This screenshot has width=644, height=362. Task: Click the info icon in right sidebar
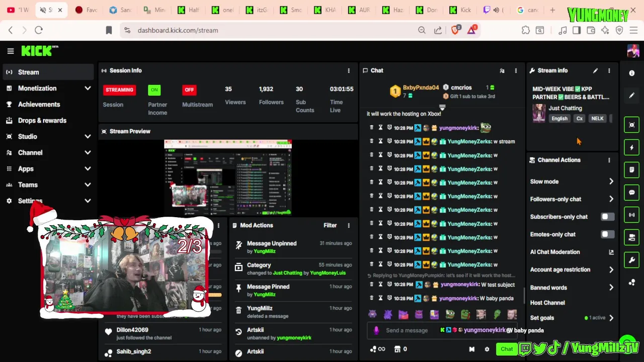click(x=632, y=73)
